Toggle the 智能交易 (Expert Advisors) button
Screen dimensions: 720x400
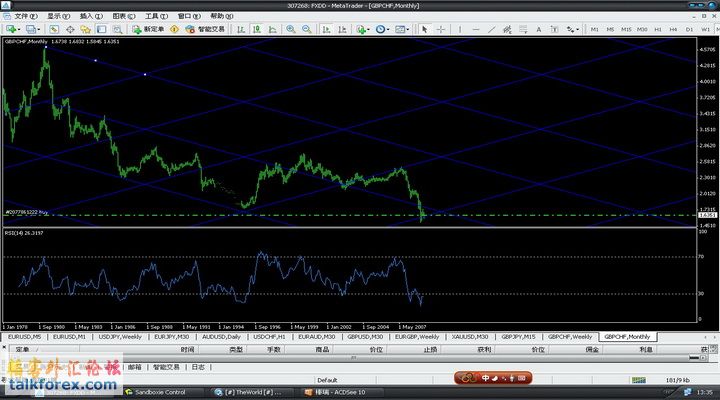205,29
